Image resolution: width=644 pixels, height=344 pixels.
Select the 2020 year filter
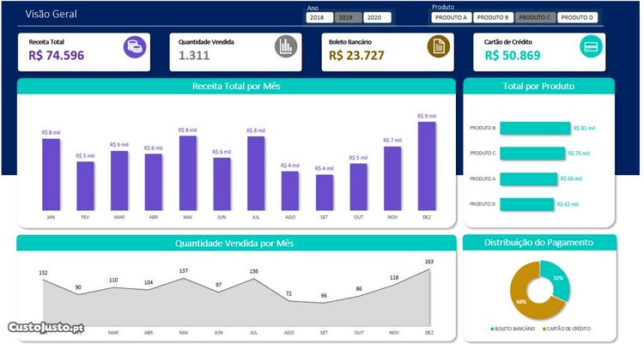coord(376,17)
